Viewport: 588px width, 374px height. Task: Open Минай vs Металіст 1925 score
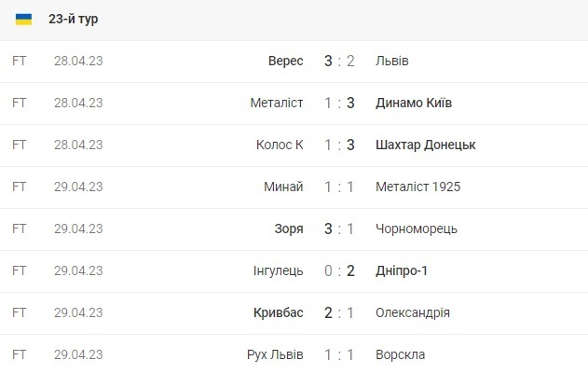[340, 187]
